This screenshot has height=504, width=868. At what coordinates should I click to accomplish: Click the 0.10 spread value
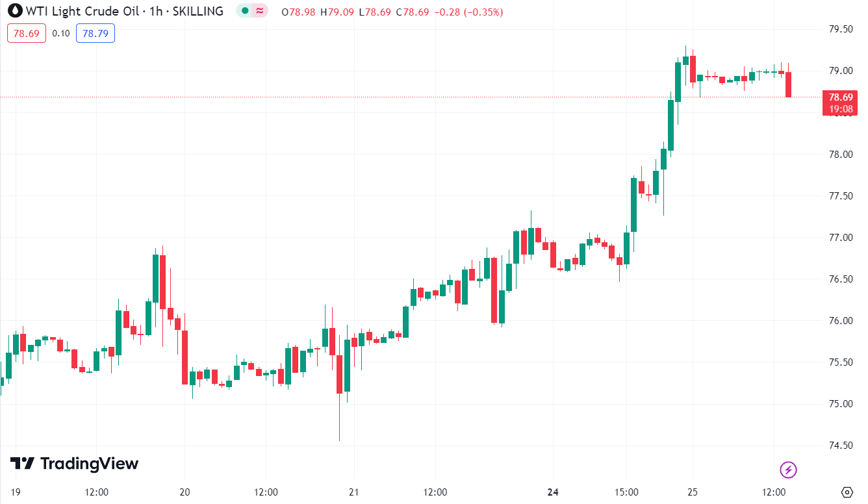[x=61, y=33]
